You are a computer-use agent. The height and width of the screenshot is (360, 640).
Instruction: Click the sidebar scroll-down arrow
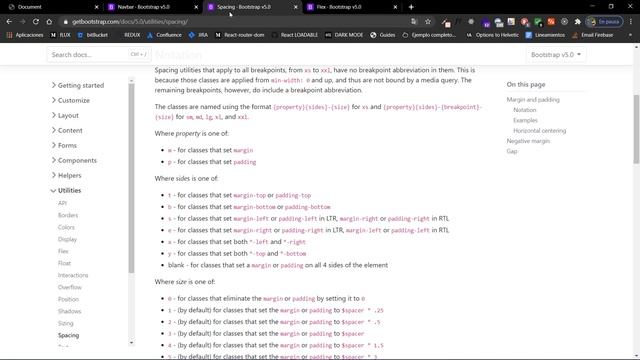[x=131, y=343]
